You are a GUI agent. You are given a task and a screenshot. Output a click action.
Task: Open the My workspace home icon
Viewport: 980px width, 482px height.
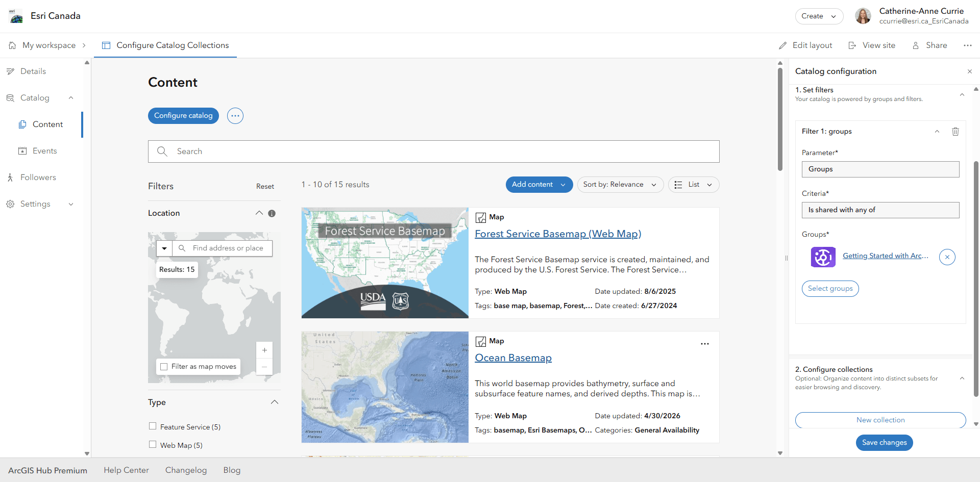coord(12,45)
